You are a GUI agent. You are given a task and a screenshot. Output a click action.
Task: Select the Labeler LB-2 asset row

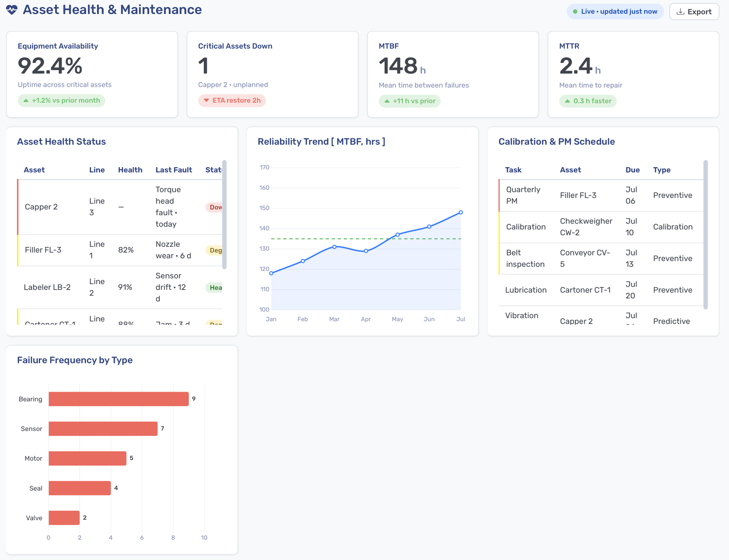coord(120,287)
